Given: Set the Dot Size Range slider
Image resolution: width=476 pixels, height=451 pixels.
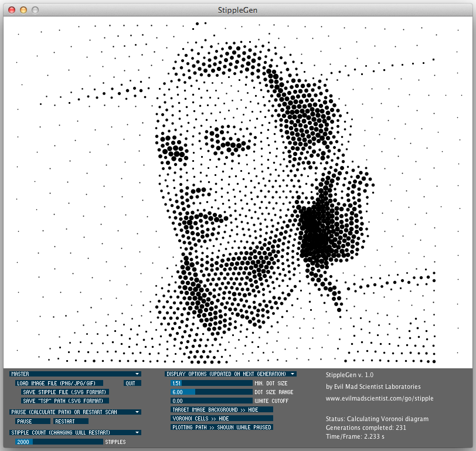Looking at the screenshot, I should [211, 392].
